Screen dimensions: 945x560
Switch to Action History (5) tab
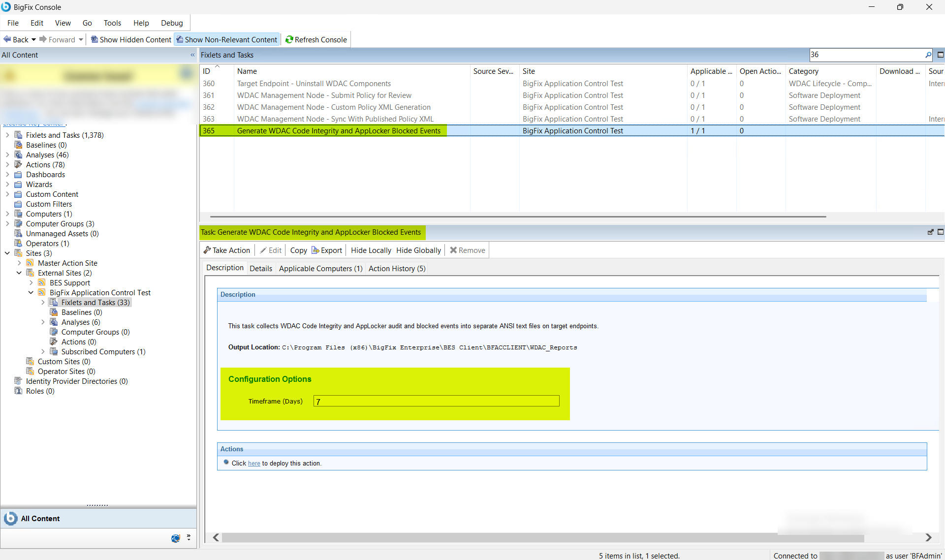(397, 268)
